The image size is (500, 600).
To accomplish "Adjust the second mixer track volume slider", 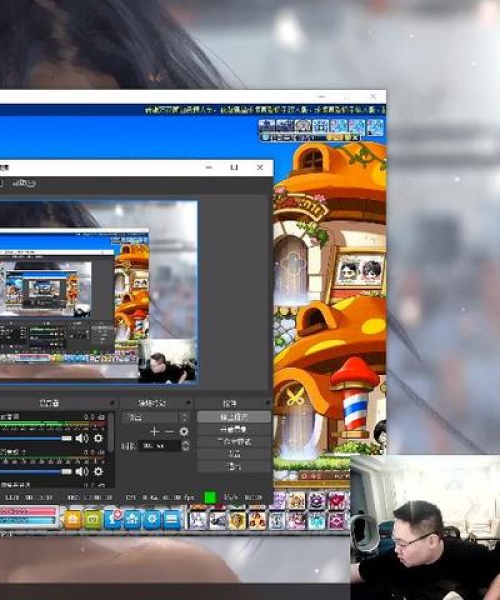I will [x=36, y=471].
